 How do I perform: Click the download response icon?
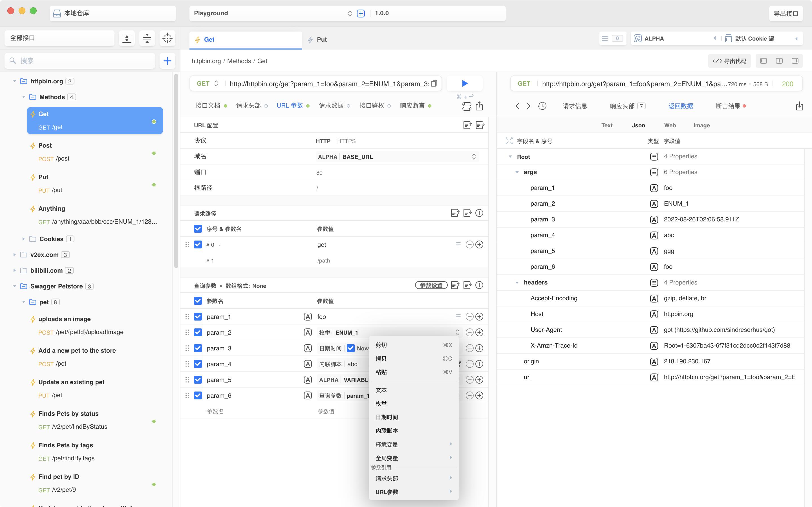799,106
